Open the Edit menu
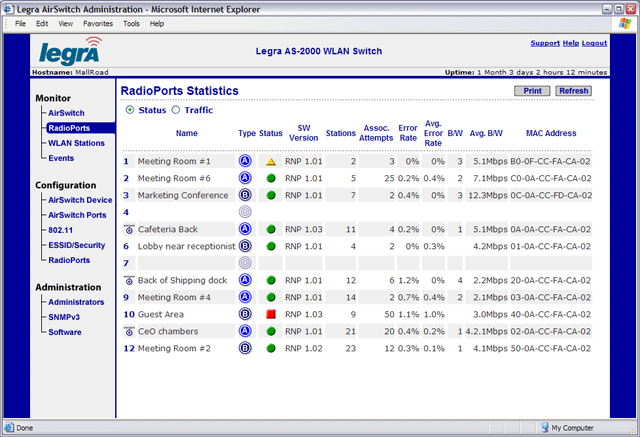 pos(42,24)
